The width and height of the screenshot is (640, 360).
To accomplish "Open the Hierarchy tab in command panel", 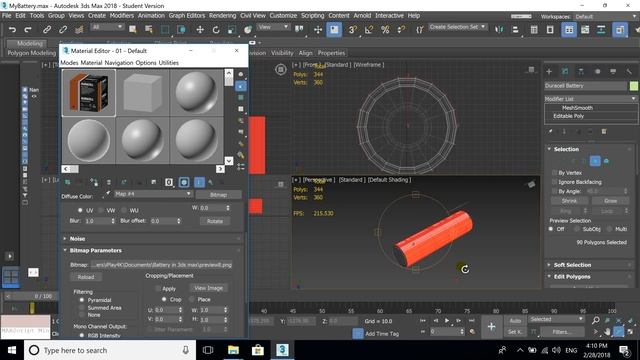I will [581, 71].
